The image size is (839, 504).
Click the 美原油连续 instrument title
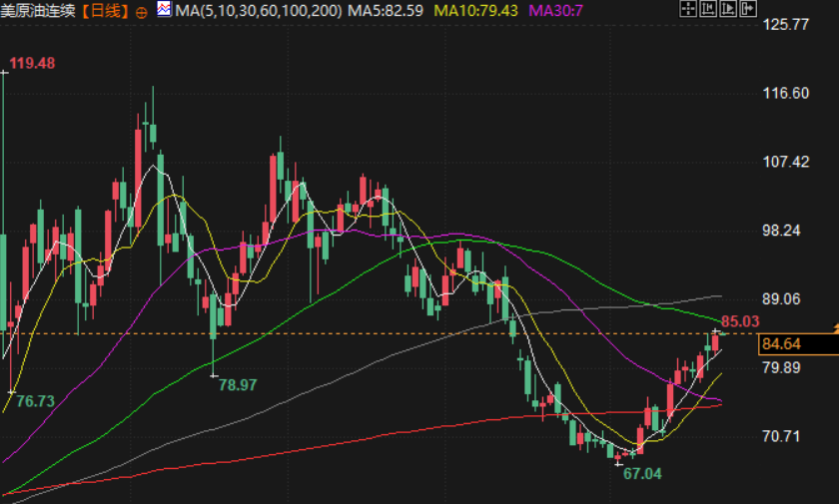point(38,11)
